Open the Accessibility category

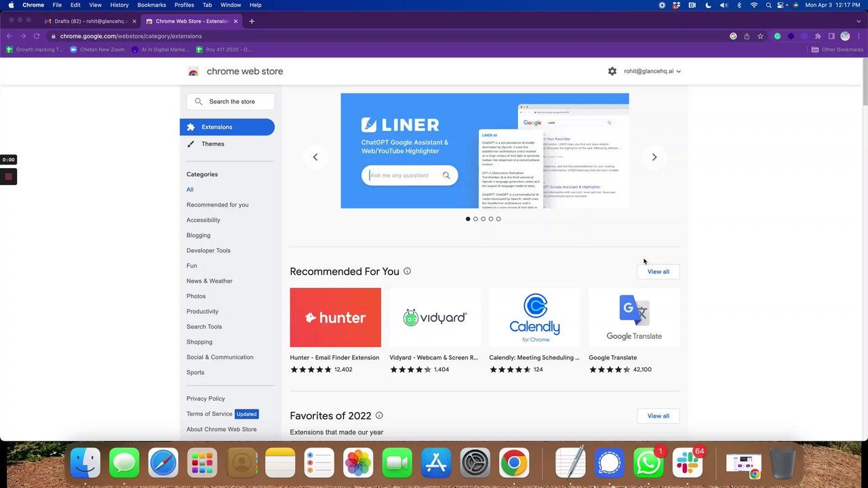point(203,220)
